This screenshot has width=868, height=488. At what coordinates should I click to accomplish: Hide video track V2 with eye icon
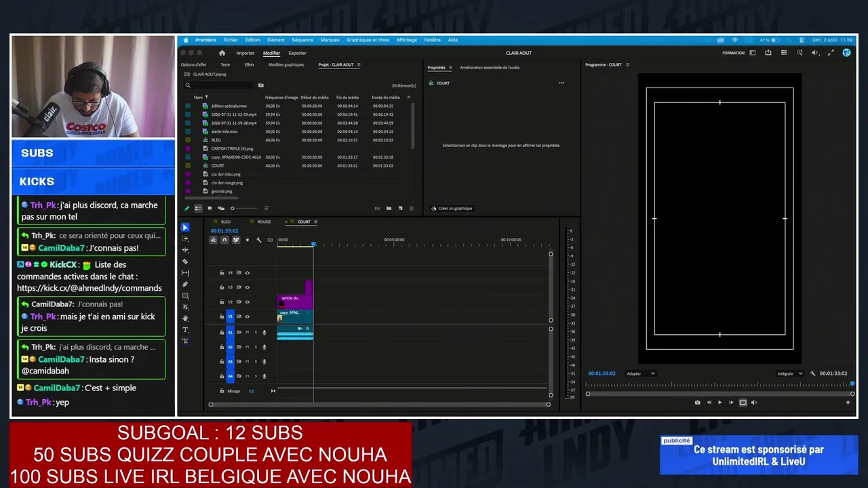click(247, 302)
